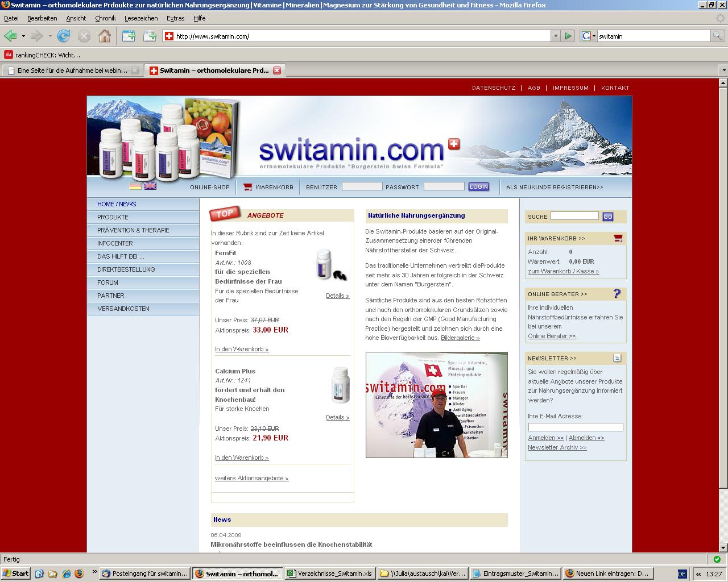Click the search magnifier icon

click(719, 36)
